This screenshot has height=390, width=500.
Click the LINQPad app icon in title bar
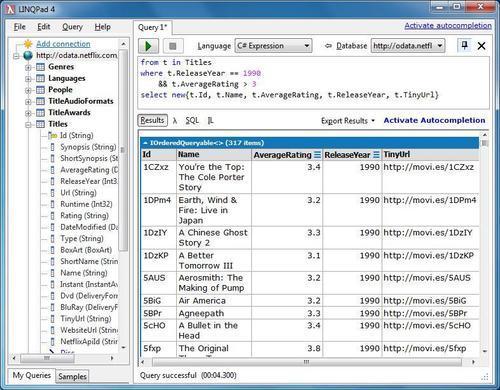[11, 9]
